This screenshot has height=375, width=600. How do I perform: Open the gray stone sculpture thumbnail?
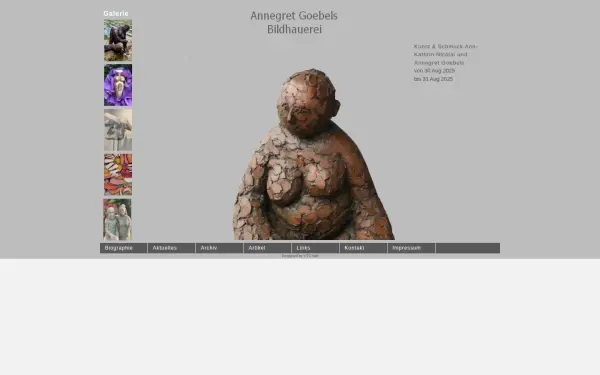(x=118, y=130)
